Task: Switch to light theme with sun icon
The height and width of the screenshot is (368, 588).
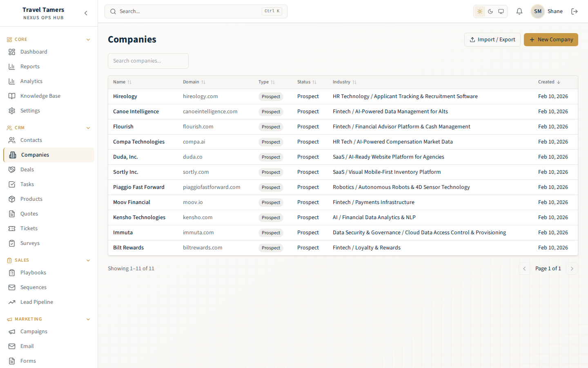Action: pyautogui.click(x=480, y=11)
